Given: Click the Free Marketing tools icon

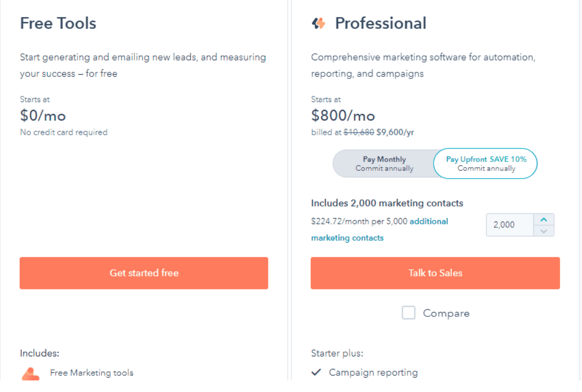Looking at the screenshot, I should [x=30, y=374].
